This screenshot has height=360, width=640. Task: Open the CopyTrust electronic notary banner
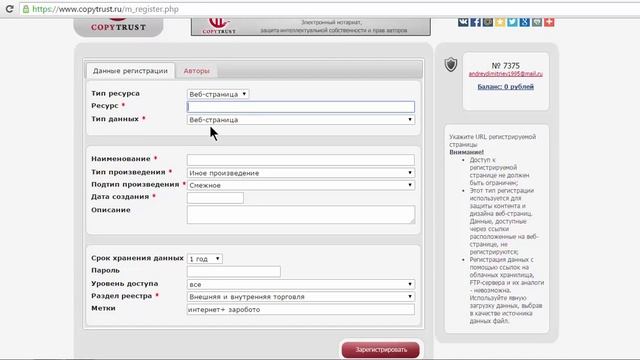311,27
